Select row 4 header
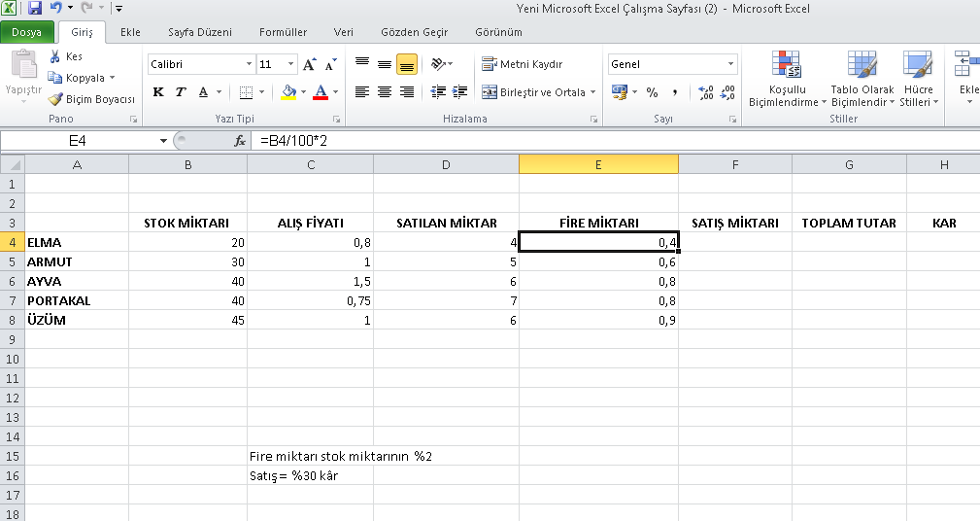The height and width of the screenshot is (521, 980). pos(12,242)
